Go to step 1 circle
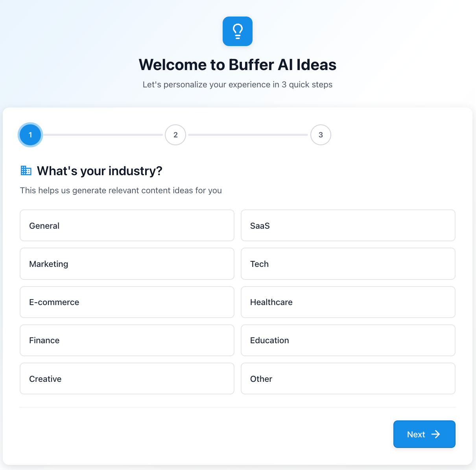Screen dimensions: 476x470 click(x=30, y=135)
